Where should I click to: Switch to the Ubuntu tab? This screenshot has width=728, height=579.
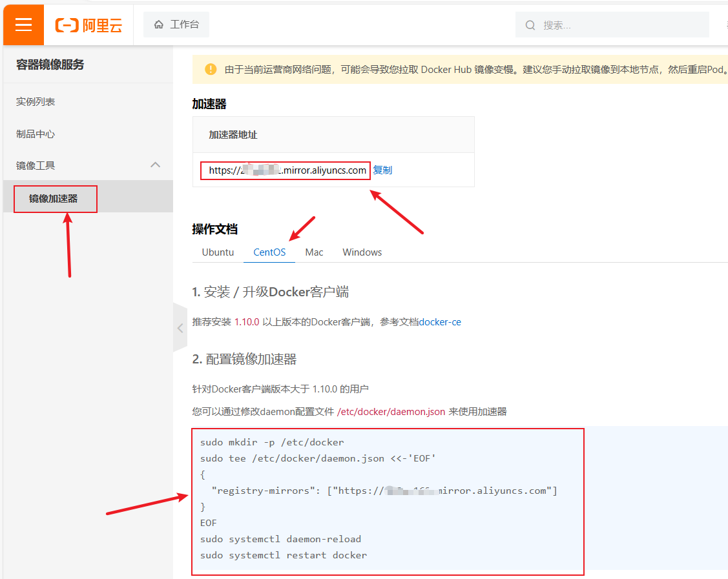click(x=218, y=252)
